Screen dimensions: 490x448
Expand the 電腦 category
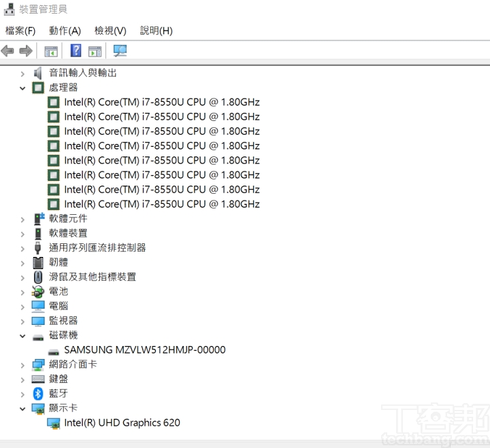[22, 307]
